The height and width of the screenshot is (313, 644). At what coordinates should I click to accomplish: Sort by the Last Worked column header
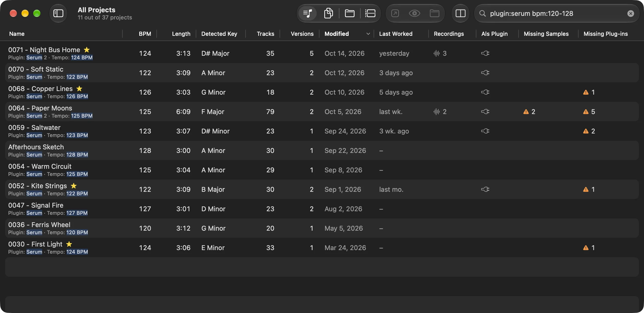click(x=396, y=34)
